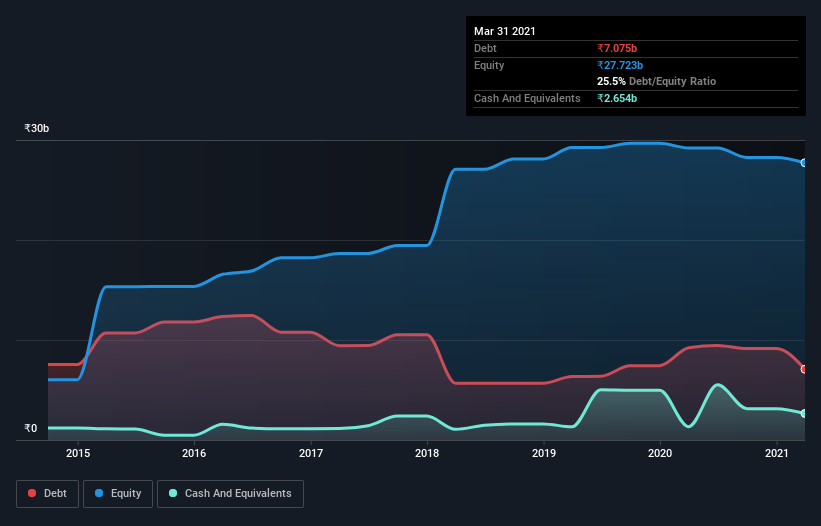This screenshot has height=526, width=821.
Task: Click the red Debt legend dot
Action: coord(32,493)
